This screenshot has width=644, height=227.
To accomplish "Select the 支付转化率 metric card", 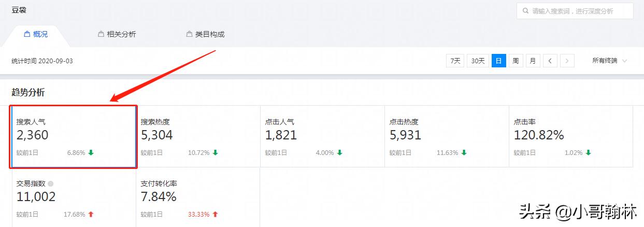I will (198, 197).
